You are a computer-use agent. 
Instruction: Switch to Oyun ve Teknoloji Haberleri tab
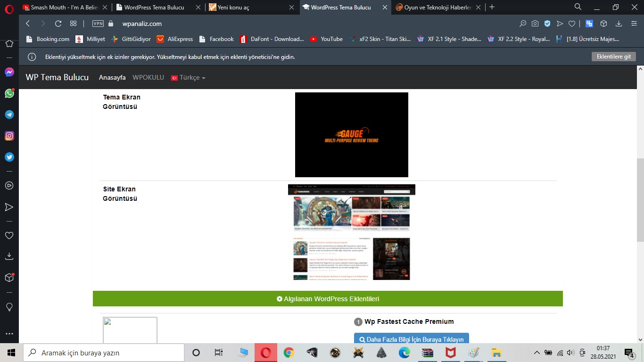(438, 8)
